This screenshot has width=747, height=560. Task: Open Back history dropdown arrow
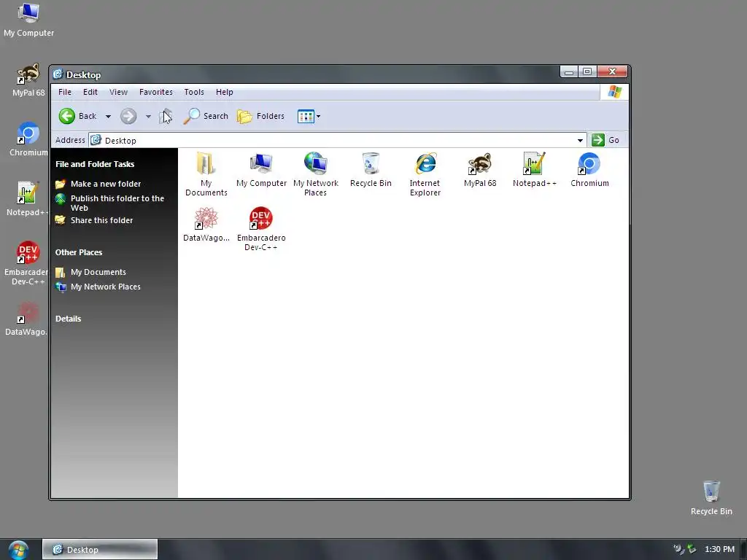pyautogui.click(x=108, y=116)
